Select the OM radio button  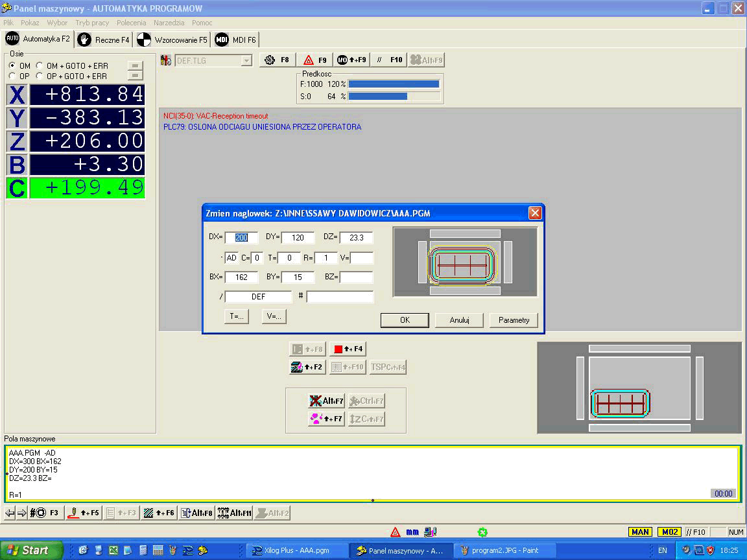tap(12, 66)
